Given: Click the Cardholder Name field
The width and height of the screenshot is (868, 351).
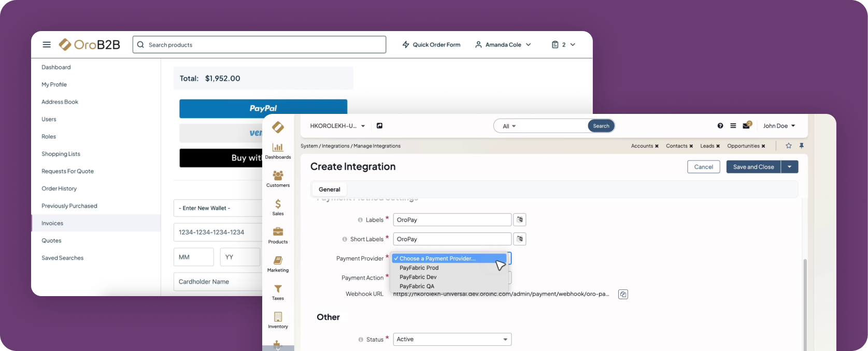Looking at the screenshot, I should point(218,282).
